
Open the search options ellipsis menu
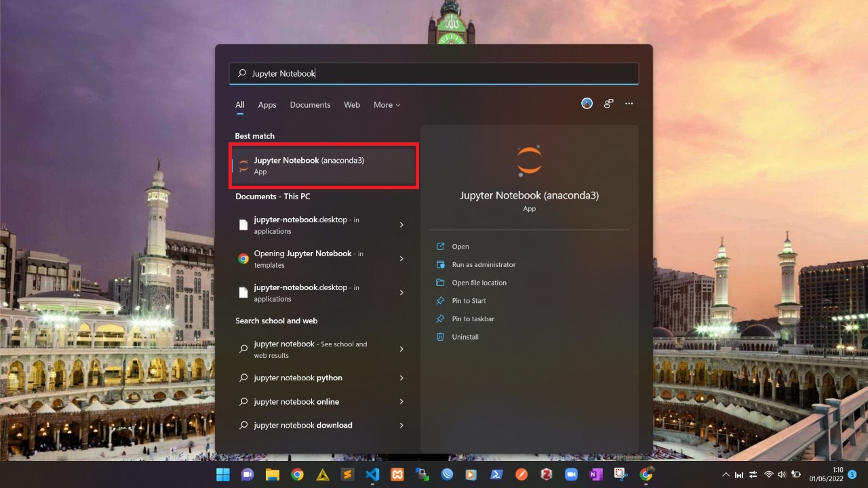629,104
